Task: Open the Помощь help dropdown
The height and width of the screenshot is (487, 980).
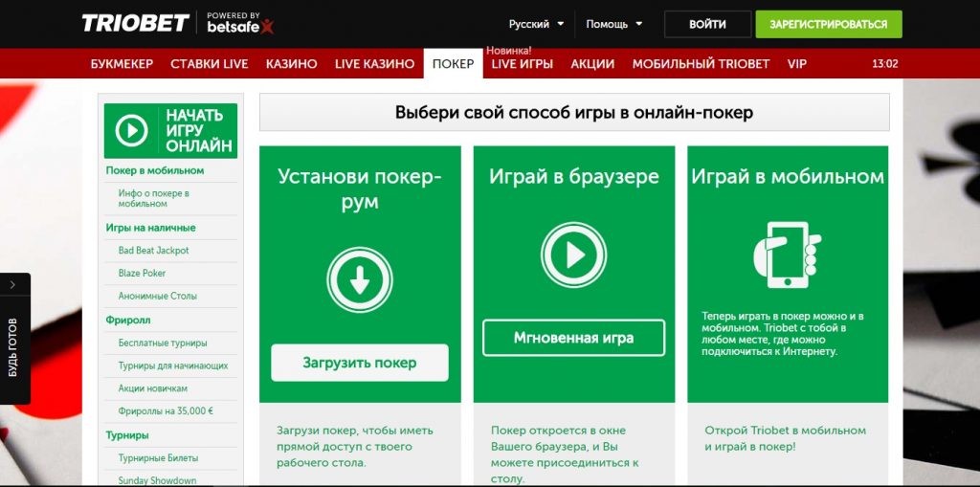Action: pos(613,24)
